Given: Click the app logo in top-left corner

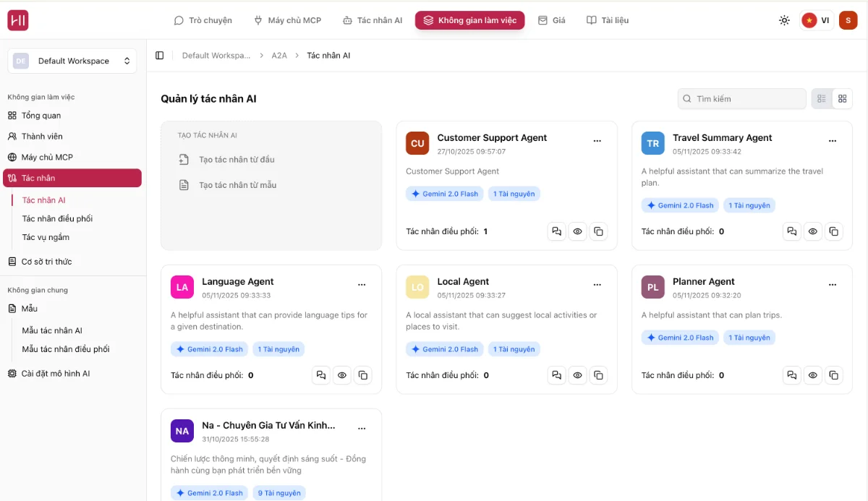Looking at the screenshot, I should coord(18,21).
